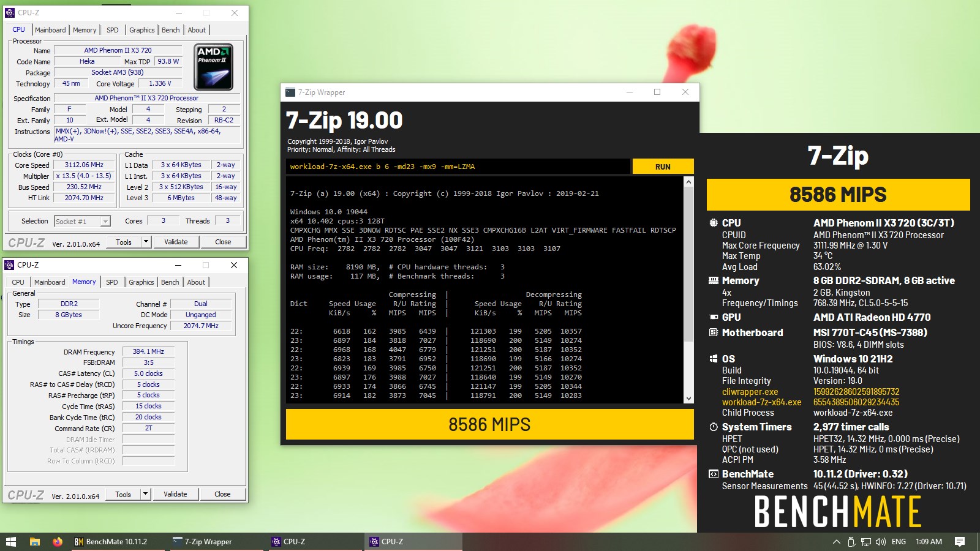
Task: Click the CAS# Latency 5.0 clocks value
Action: pyautogui.click(x=148, y=373)
